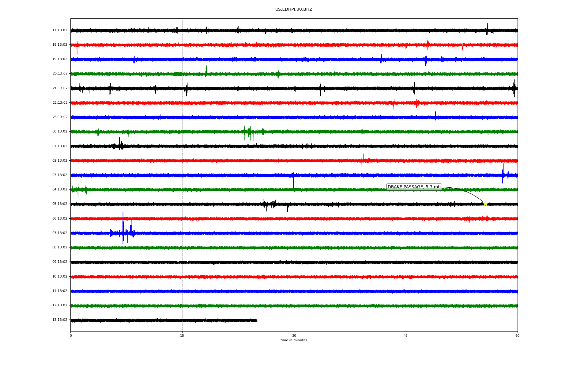Viewport: 588px width, 368px height.
Task: Click the 22:13:02 trace time label
Action: pyautogui.click(x=60, y=103)
